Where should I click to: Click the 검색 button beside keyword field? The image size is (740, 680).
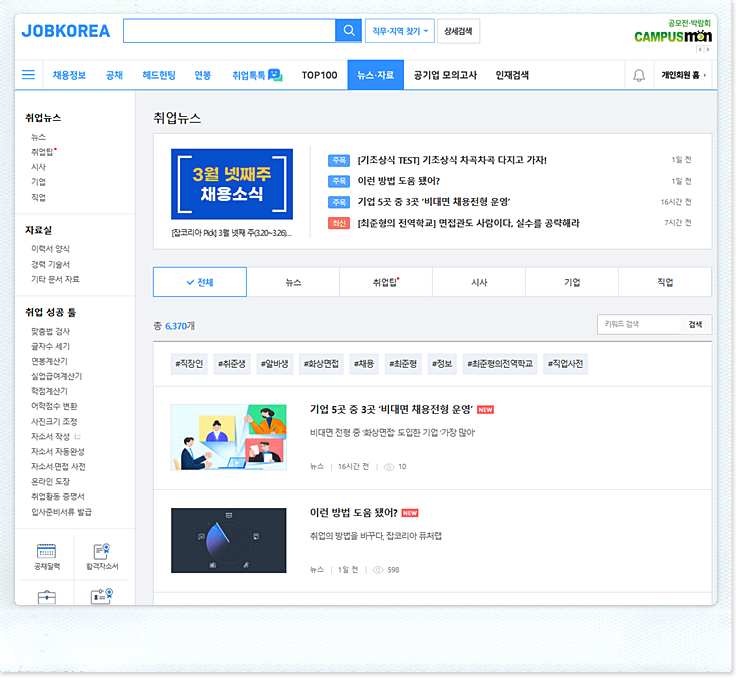click(696, 324)
